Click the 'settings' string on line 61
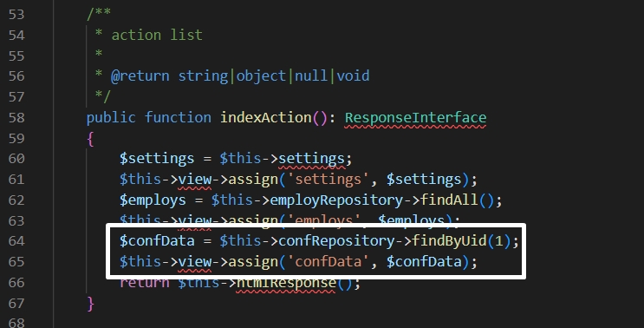The height and width of the screenshot is (328, 644). point(329,180)
